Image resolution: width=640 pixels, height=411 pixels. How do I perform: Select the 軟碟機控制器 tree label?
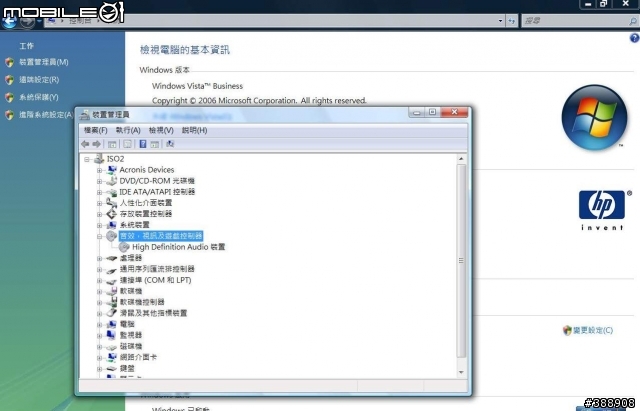click(x=142, y=302)
